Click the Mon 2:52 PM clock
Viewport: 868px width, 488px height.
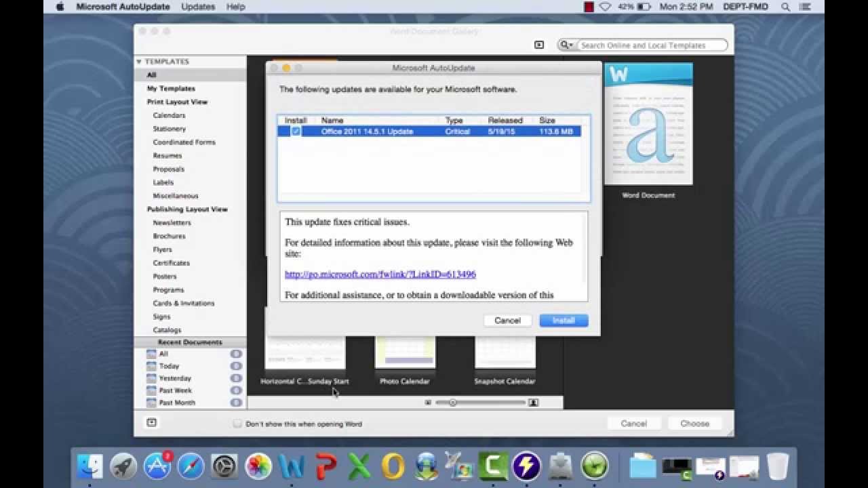[686, 7]
